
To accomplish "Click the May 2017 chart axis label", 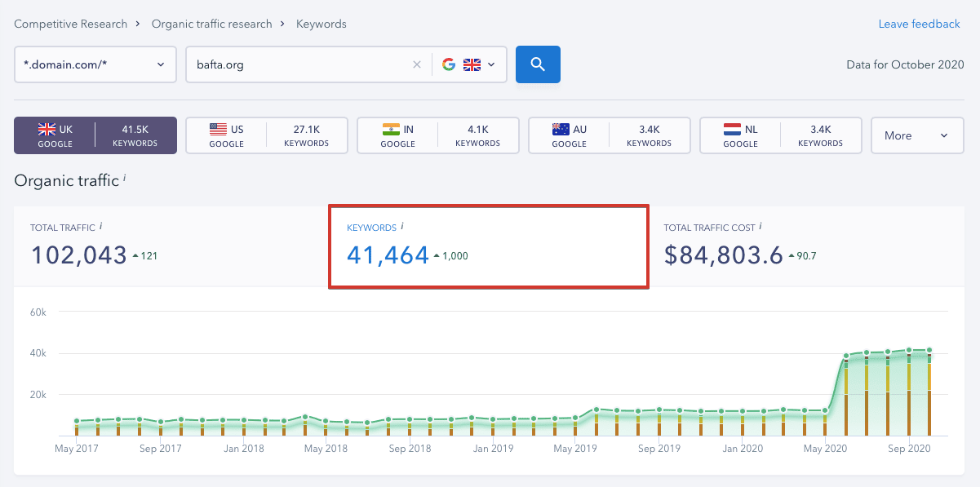I will point(76,449).
